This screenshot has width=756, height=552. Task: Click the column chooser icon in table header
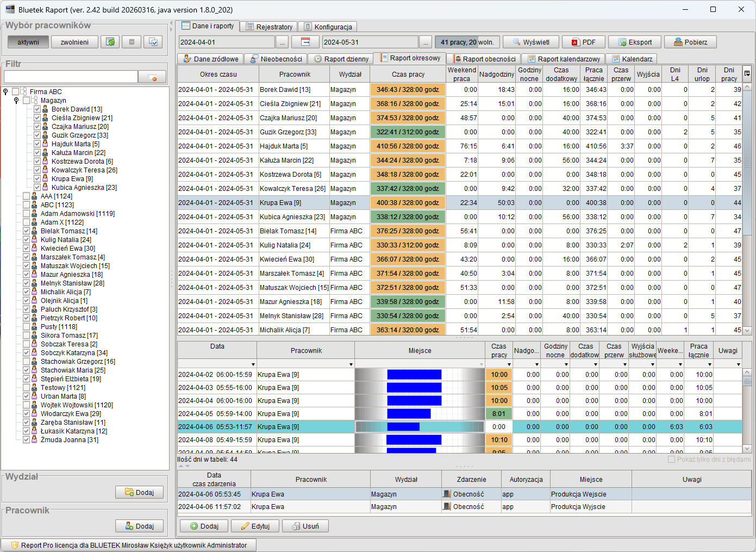[x=747, y=73]
